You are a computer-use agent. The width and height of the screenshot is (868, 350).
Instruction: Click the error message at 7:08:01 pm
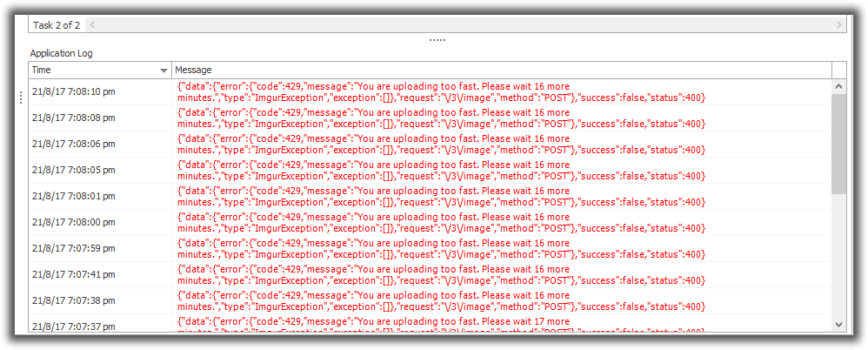coord(441,196)
